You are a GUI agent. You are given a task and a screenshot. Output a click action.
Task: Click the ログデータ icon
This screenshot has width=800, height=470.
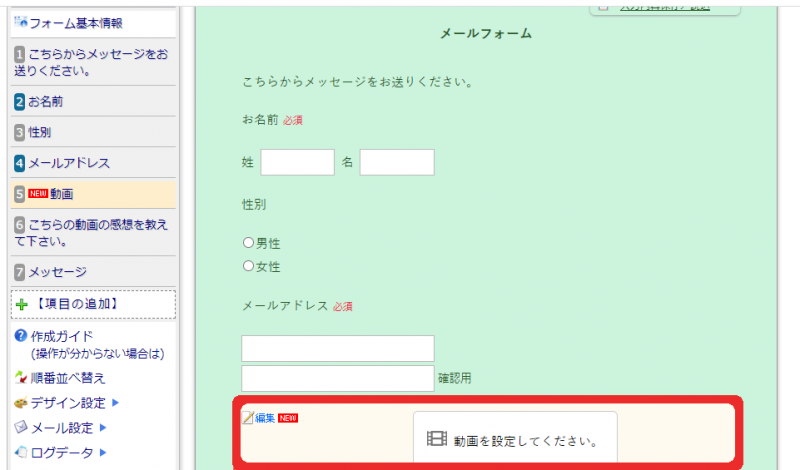(x=21, y=453)
